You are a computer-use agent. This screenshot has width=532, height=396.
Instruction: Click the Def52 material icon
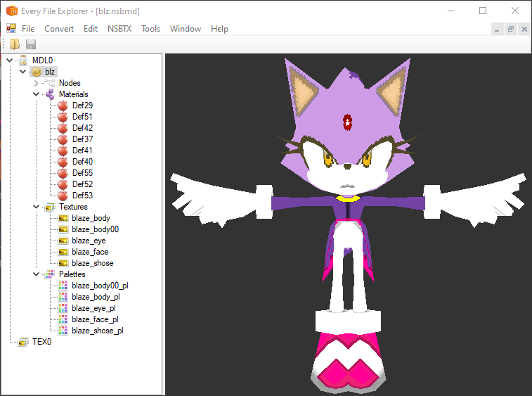click(x=63, y=184)
